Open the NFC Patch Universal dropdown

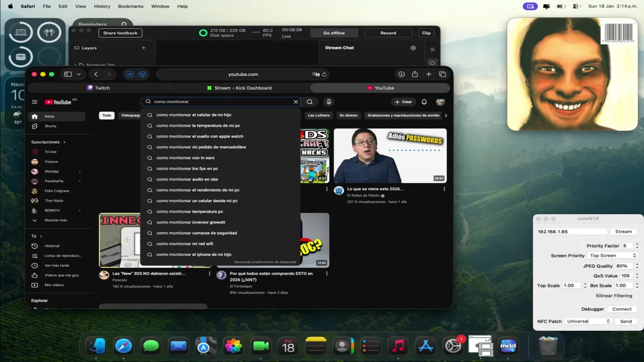pyautogui.click(x=588, y=321)
